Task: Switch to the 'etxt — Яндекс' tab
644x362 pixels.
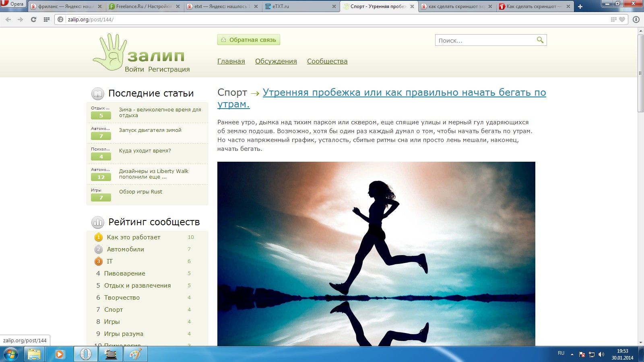Action: (222, 6)
